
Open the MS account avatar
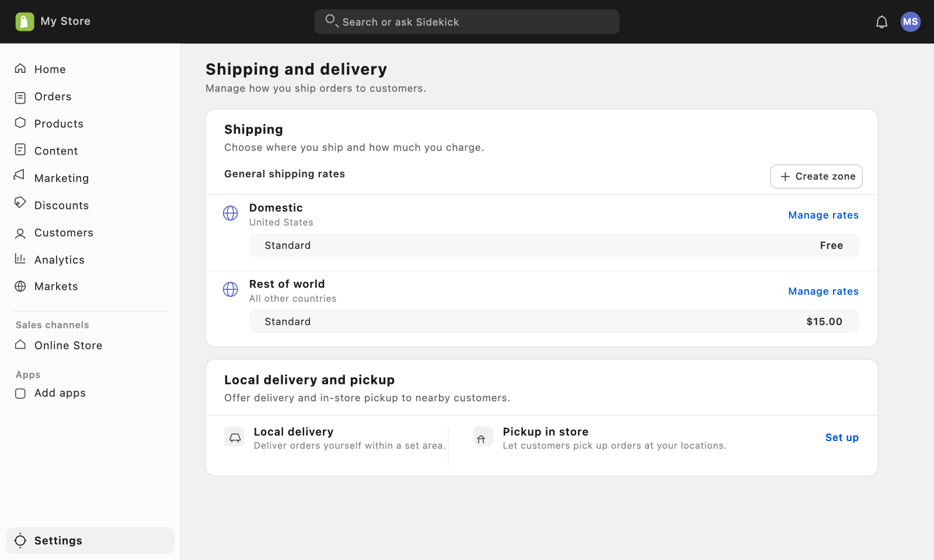click(x=910, y=22)
